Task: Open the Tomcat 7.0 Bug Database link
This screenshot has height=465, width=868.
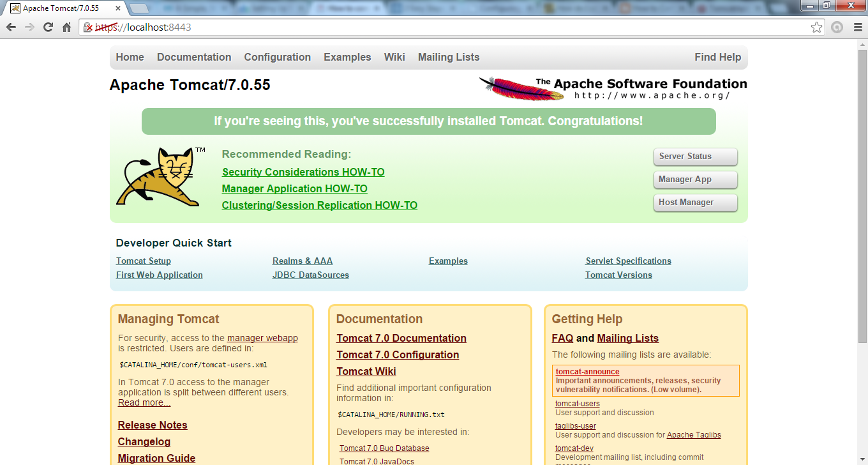Action: (384, 448)
